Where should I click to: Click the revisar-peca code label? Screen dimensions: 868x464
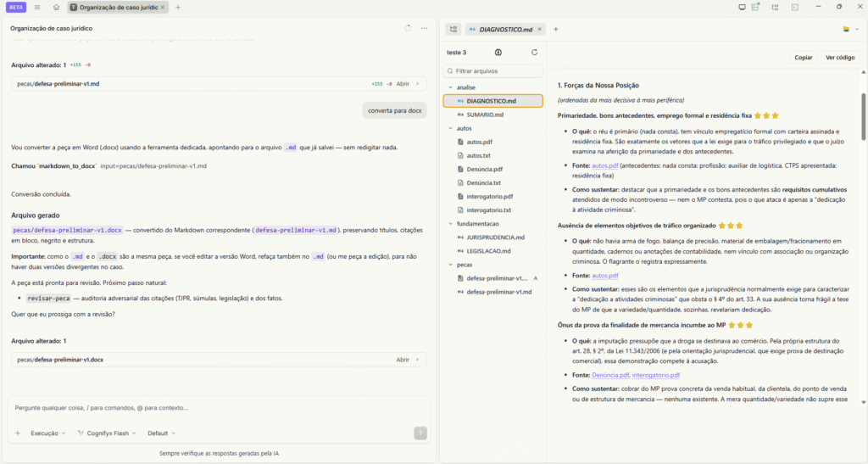pyautogui.click(x=48, y=298)
